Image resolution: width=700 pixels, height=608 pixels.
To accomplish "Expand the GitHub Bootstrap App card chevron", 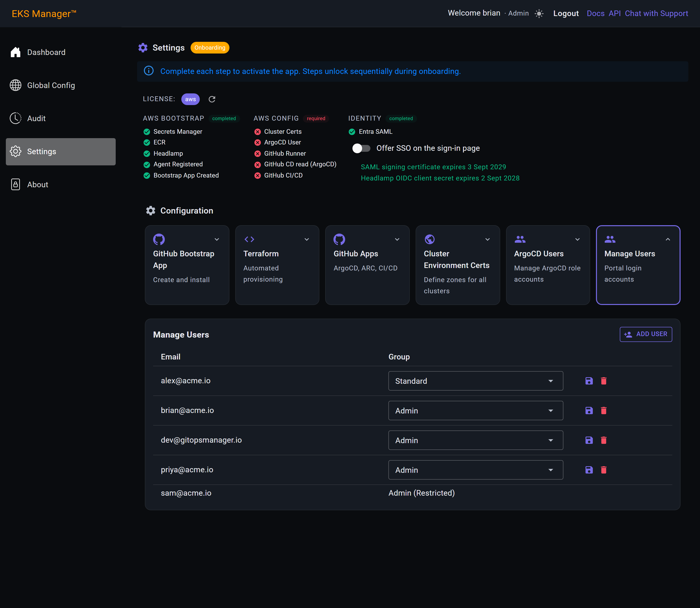I will point(217,239).
